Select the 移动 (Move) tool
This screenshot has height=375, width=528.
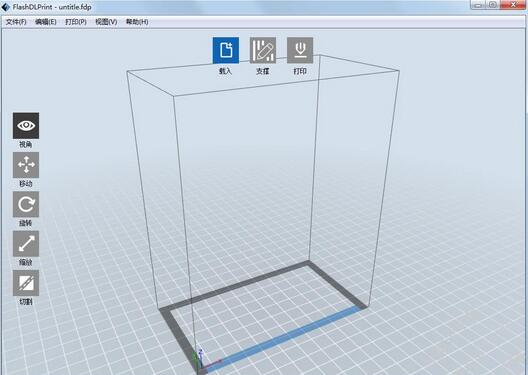[26, 165]
